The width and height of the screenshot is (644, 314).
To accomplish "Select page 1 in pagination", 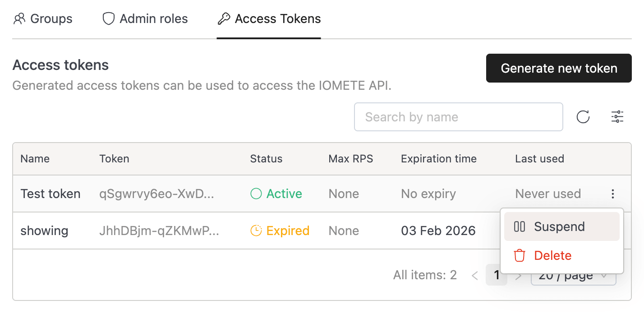I will (x=496, y=275).
